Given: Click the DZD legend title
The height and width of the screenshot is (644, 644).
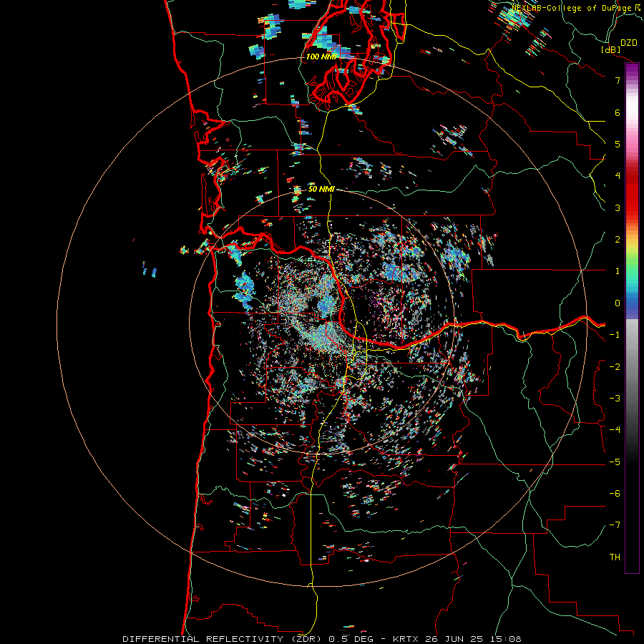Looking at the screenshot, I should (628, 43).
